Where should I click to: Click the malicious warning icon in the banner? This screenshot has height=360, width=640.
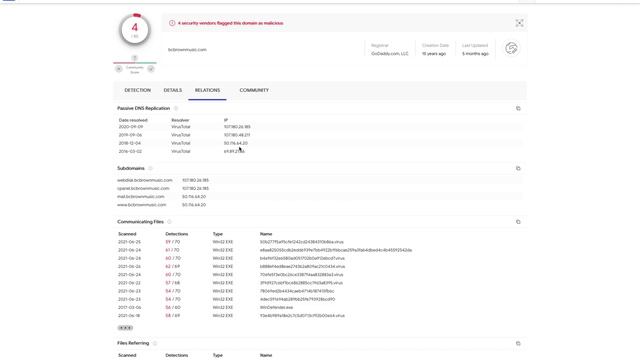click(172, 23)
